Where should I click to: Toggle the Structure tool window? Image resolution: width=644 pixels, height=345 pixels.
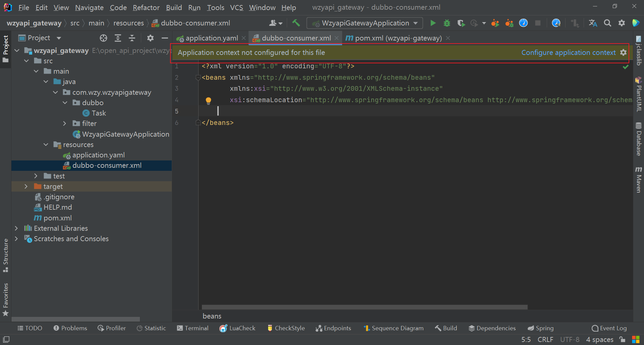(6, 255)
